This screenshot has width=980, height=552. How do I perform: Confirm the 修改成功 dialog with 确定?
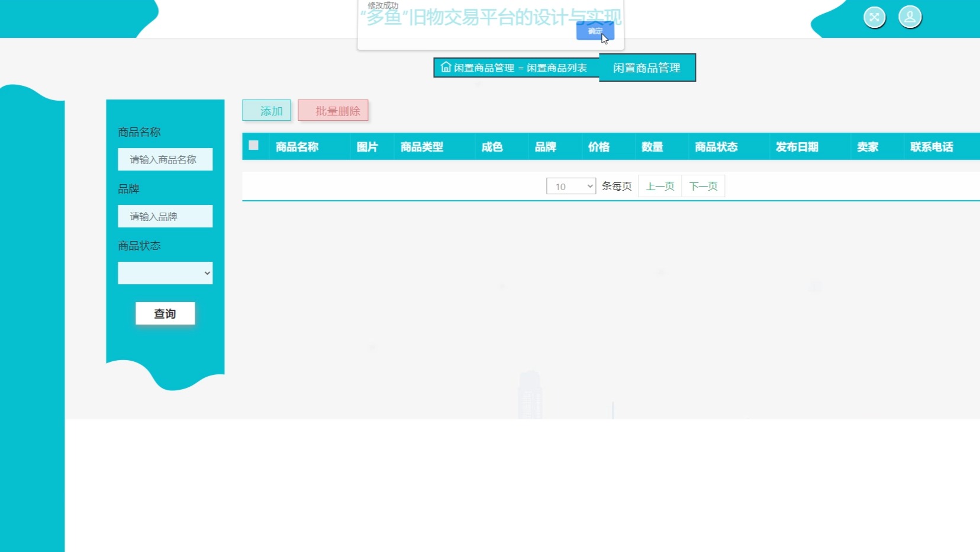tap(595, 31)
